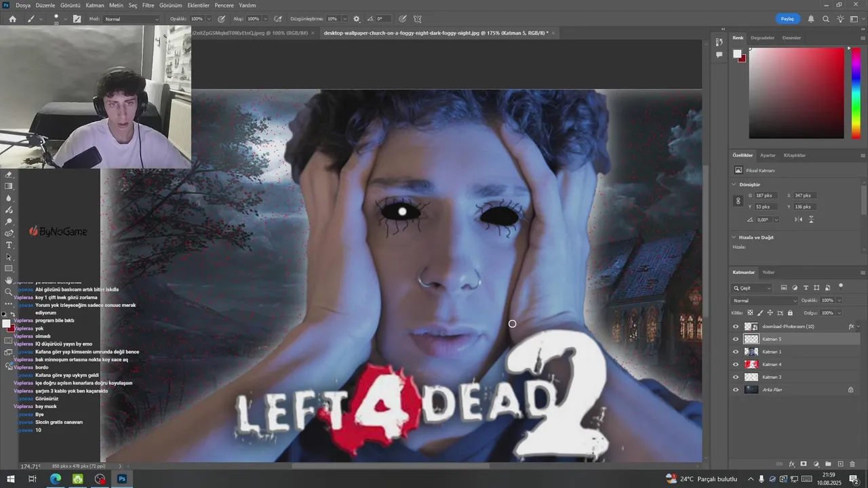This screenshot has height=488, width=868.
Task: Switch to the Ayarlar tab
Action: [768, 155]
